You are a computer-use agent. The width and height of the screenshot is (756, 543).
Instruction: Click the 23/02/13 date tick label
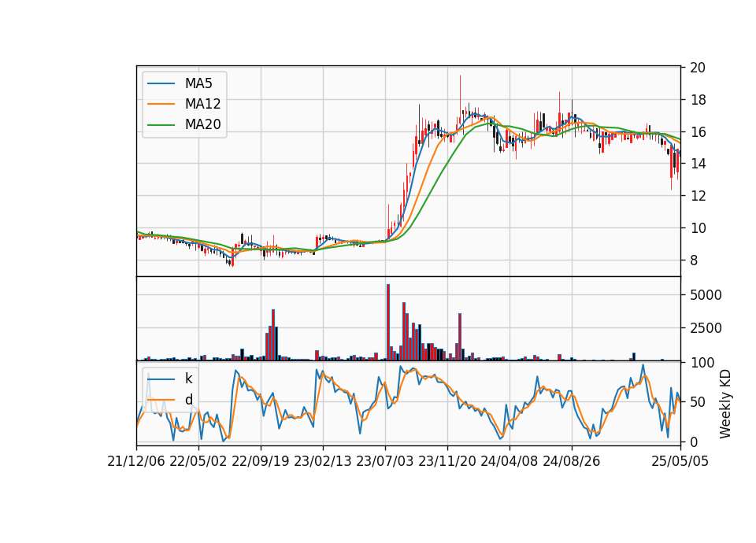coord(323,461)
